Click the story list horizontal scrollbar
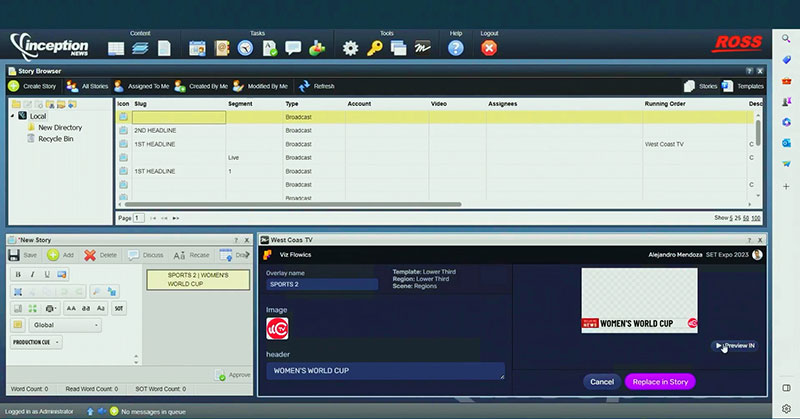800x419 pixels. pyautogui.click(x=293, y=204)
